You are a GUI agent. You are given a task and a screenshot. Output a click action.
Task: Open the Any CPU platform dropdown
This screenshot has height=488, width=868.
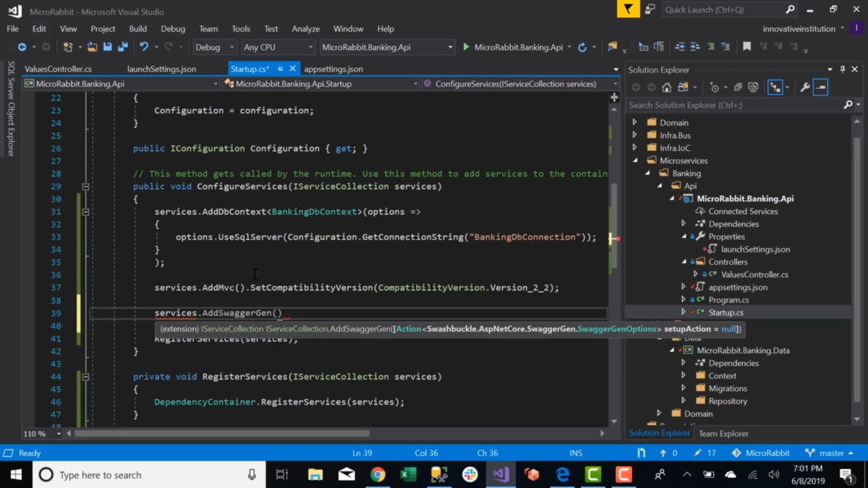point(278,47)
